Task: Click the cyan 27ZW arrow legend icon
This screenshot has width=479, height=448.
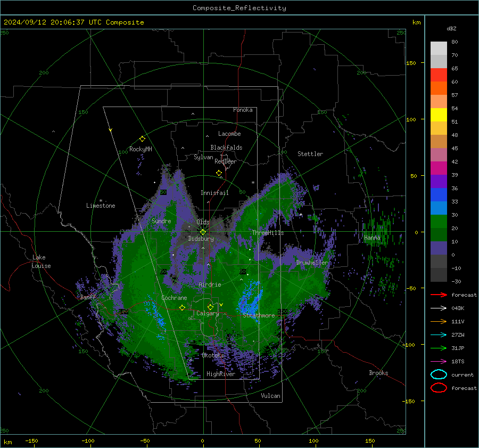Action: pos(439,335)
